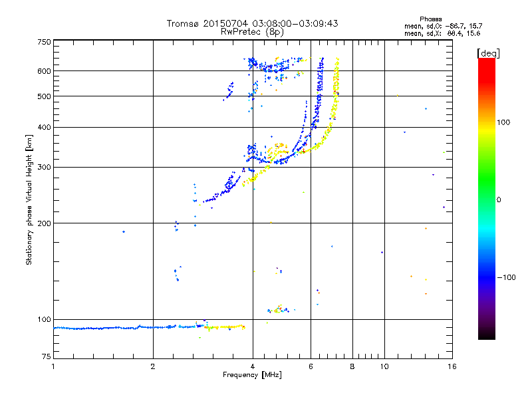Click the x-axis label '8'

pyautogui.click(x=352, y=366)
